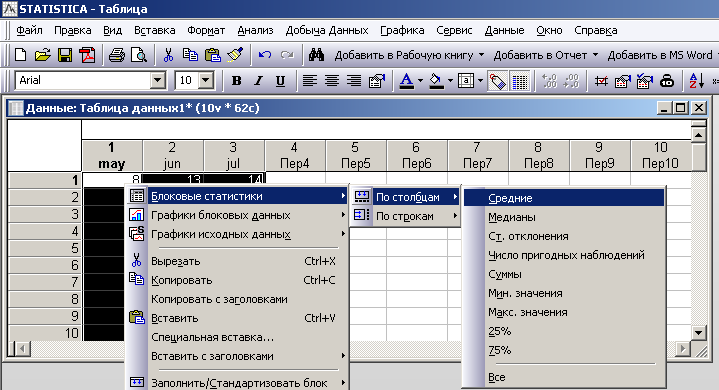Expand По строкам submenu
Viewport: 719px width, 390px height.
click(x=405, y=216)
